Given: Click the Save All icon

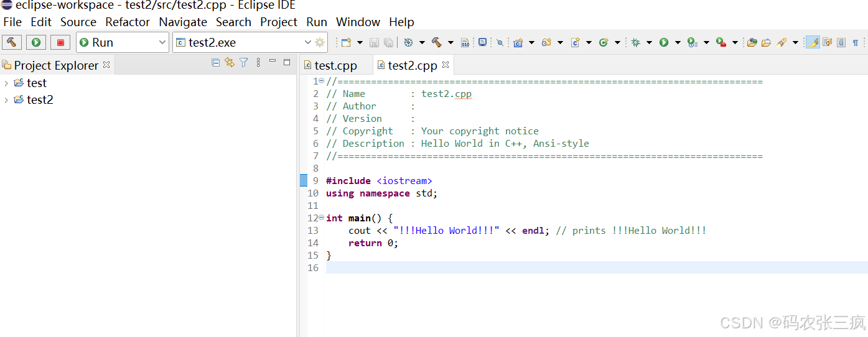Looking at the screenshot, I should 388,42.
